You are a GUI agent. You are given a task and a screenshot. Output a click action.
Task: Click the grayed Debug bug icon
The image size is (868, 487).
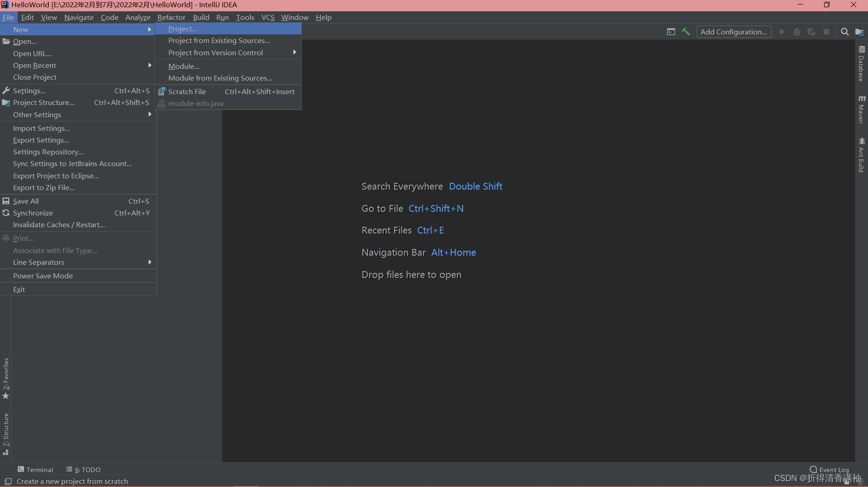[797, 32]
